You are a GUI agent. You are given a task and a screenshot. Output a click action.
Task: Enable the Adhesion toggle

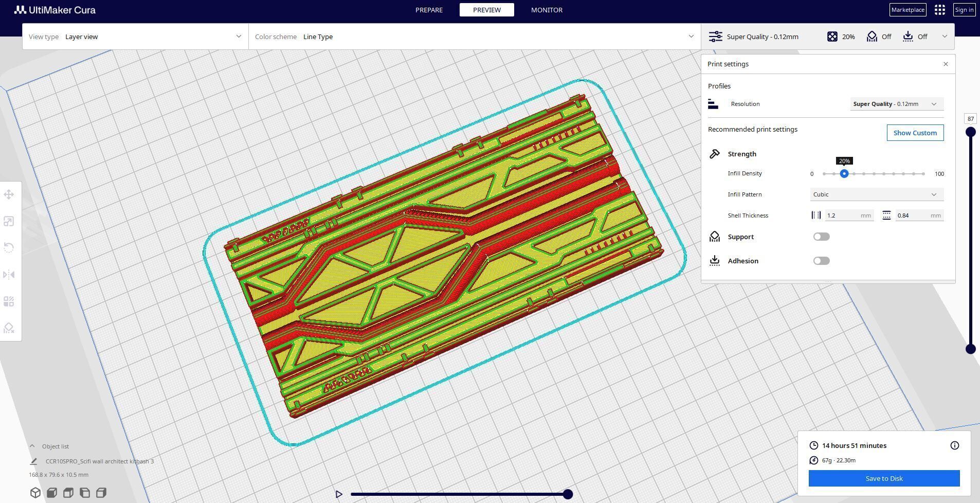pos(822,261)
